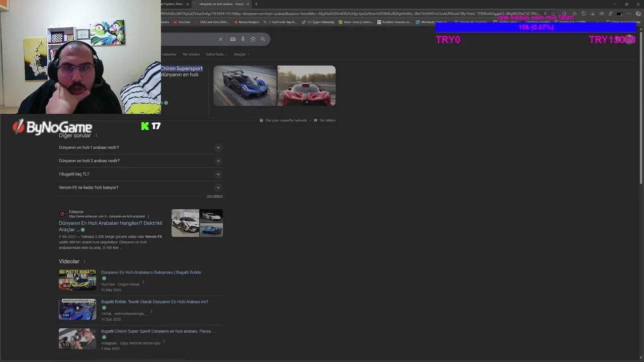Viewport: 644px width, 362px height.
Task: Play the 1:04 TikTok video thumbnail
Action: (x=77, y=309)
